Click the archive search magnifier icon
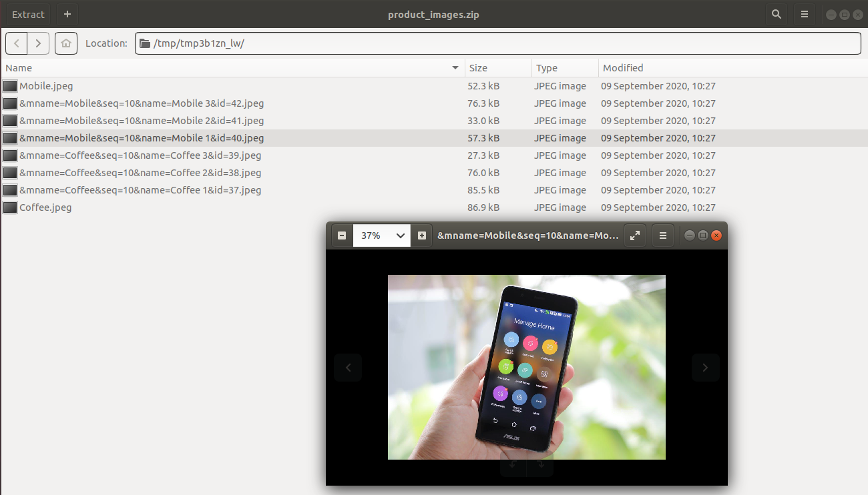The width and height of the screenshot is (868, 495). [x=776, y=14]
